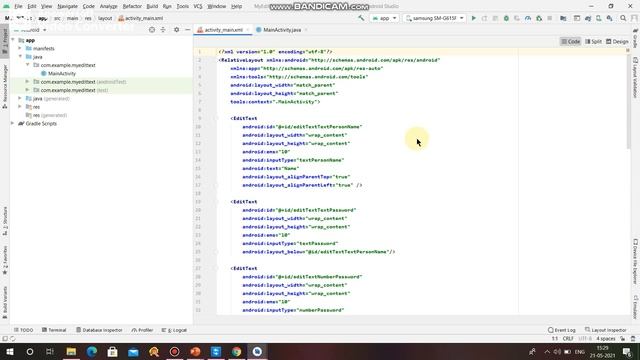Open the Chrome taskbar icon
Viewport: 640px width, 360px height.
click(x=236, y=351)
